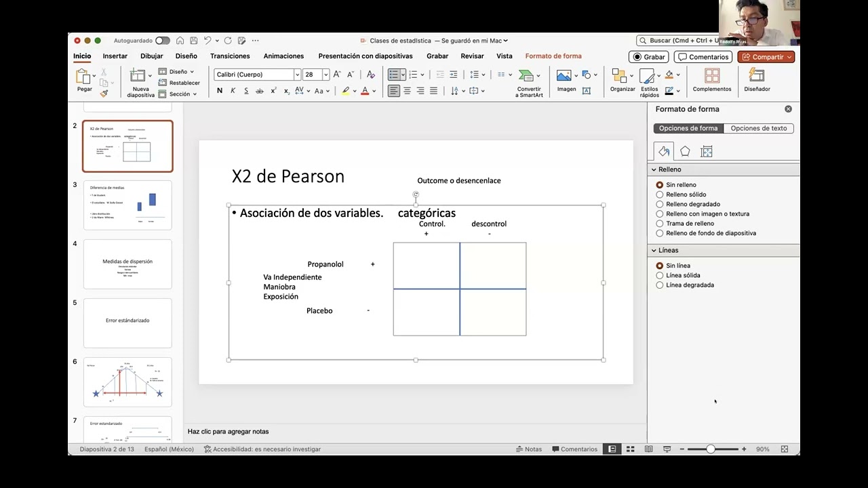This screenshot has height=488, width=868.
Task: Insert a text box icon
Action: coord(587,91)
